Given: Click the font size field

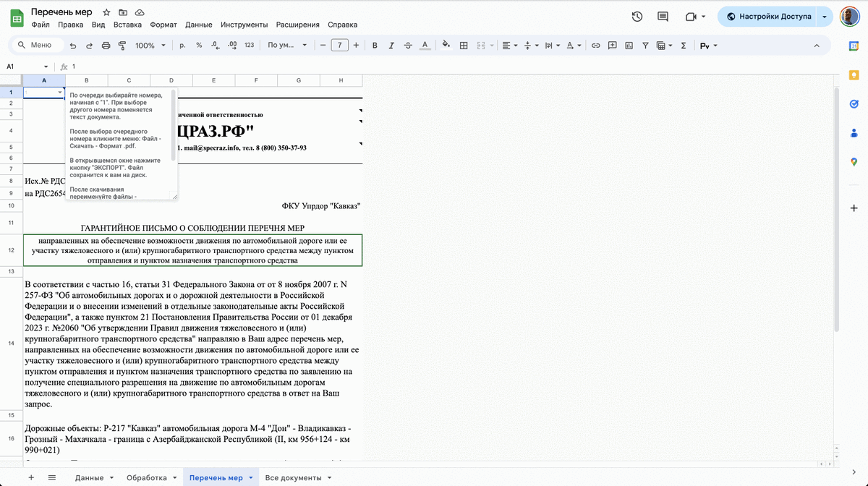Looking at the screenshot, I should [340, 46].
